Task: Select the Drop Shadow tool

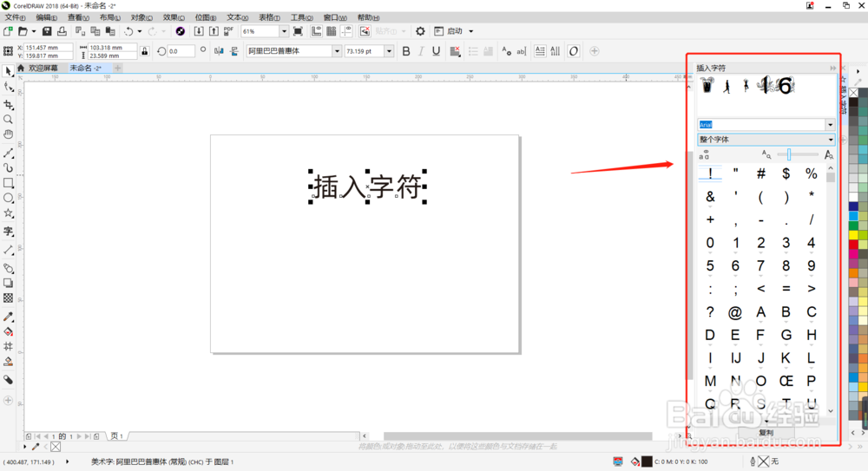Action: coord(8,283)
